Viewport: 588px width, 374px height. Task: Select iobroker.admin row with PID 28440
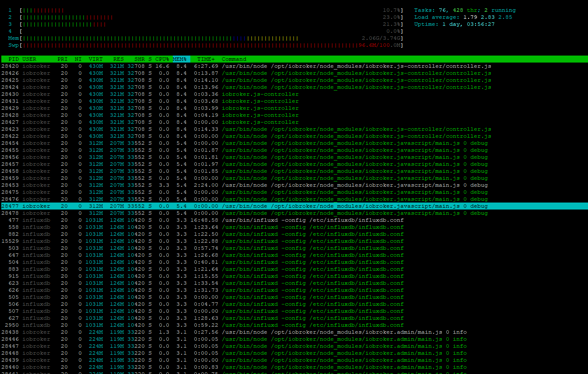pos(294,367)
